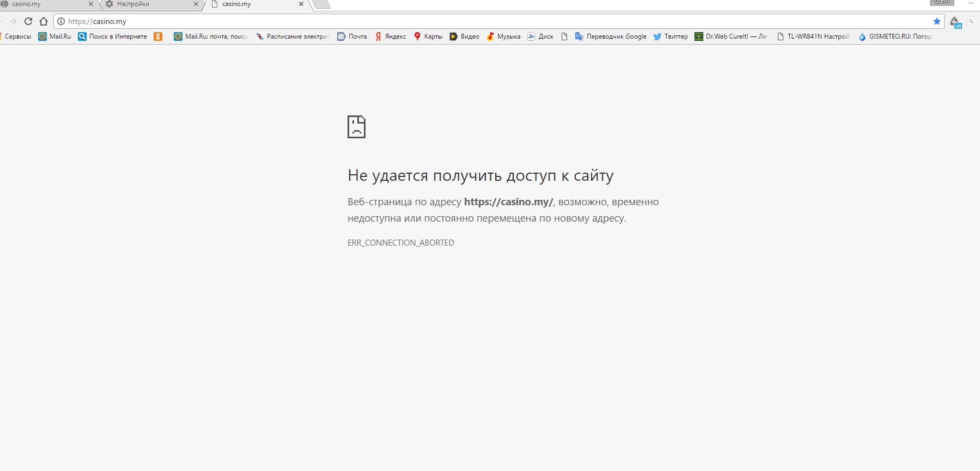Viewport: 980px width, 471px height.
Task: Open the Диск bookmark
Action: tap(540, 36)
